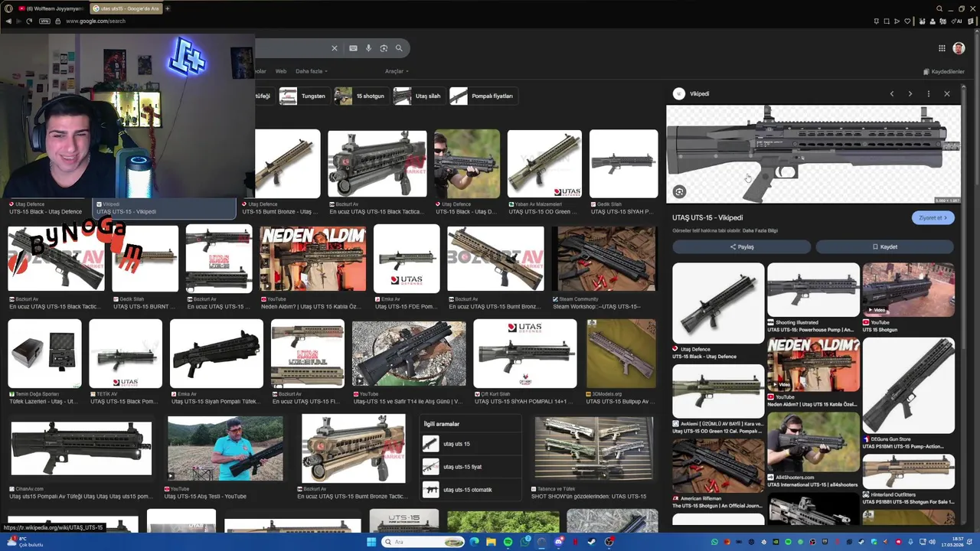The width and height of the screenshot is (980, 551).
Task: Open the 'UTAŞ UTS-15 - Vikipedi' title link
Action: (707, 217)
